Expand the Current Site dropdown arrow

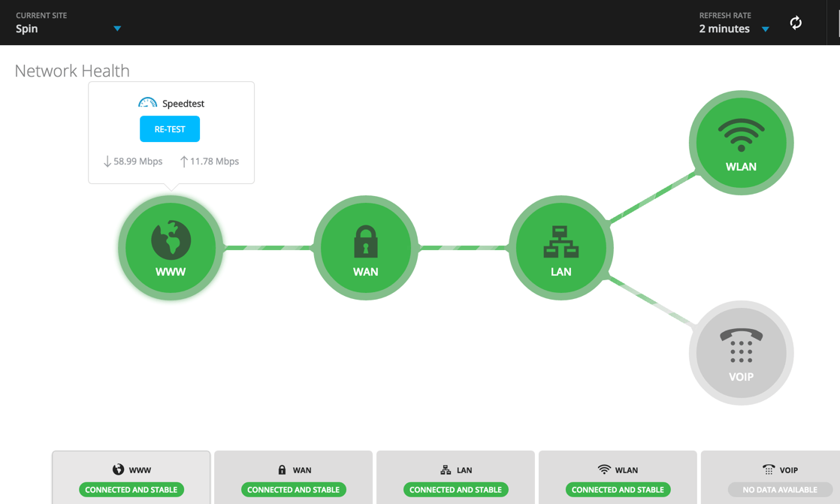tap(117, 29)
